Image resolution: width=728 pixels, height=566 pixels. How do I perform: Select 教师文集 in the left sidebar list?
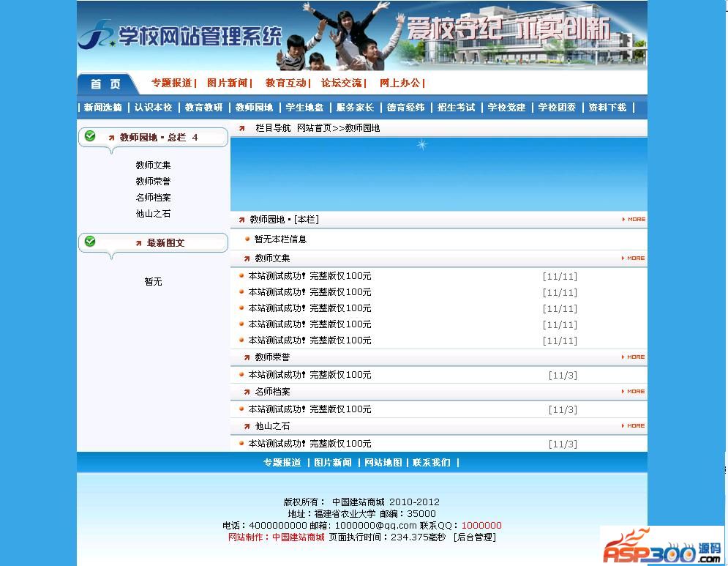pyautogui.click(x=153, y=165)
